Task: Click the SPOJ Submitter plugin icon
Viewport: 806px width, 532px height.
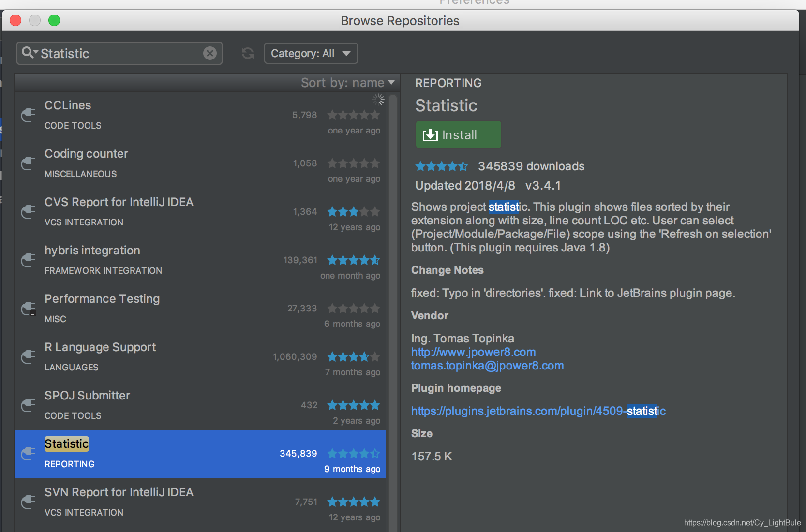Action: (x=28, y=405)
